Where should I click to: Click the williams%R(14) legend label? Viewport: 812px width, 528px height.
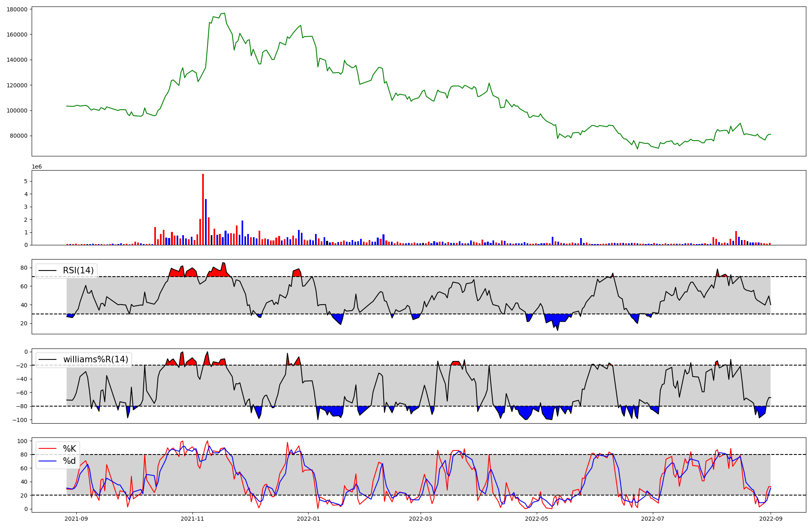[x=95, y=359]
